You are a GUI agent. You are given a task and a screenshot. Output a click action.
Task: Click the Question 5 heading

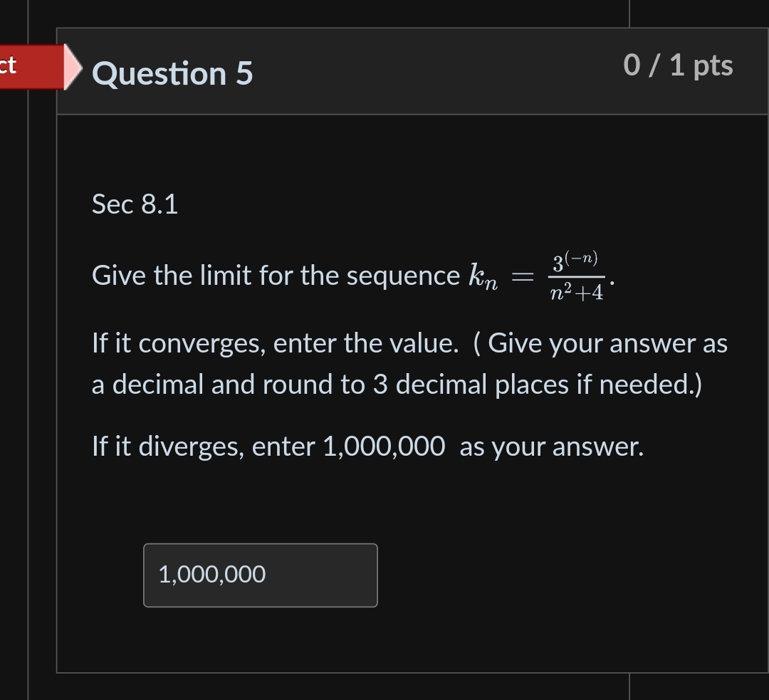click(172, 73)
